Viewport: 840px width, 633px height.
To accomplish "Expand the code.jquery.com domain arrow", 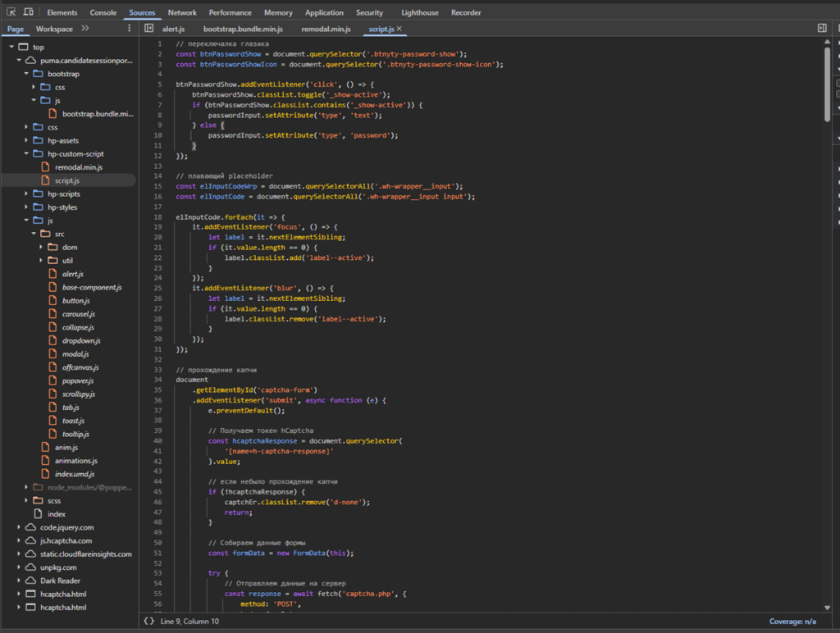I will 19,527.
